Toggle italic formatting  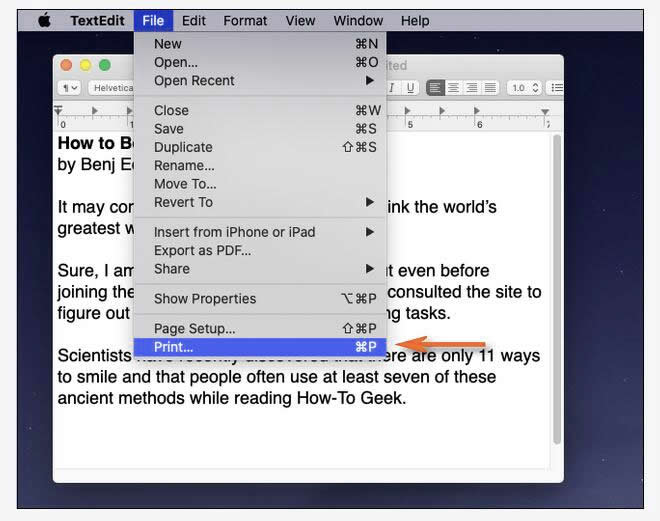point(391,88)
